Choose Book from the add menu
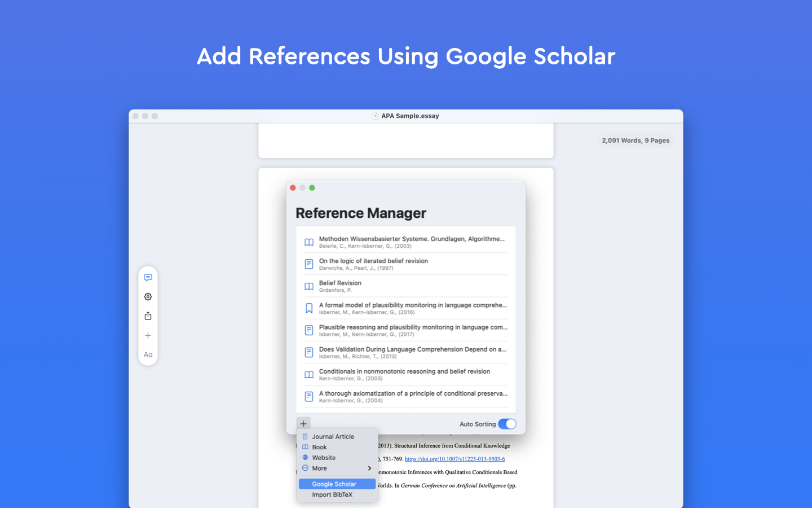Viewport: 812px width, 508px height. [337, 447]
